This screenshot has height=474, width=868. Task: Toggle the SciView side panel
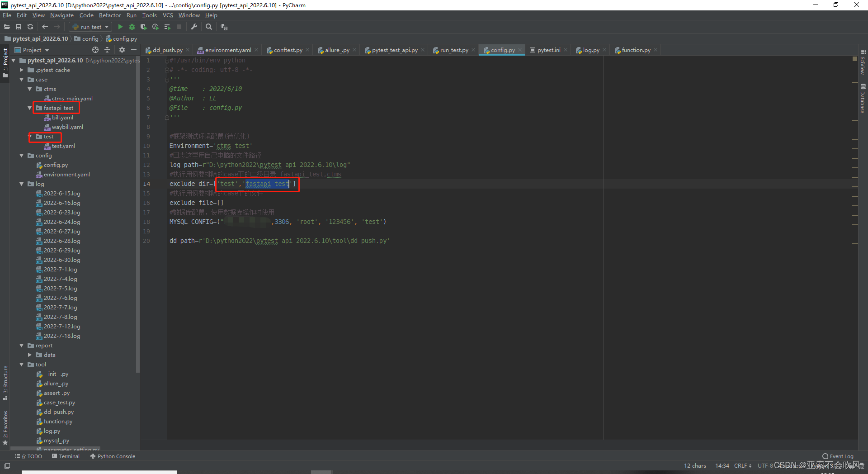coord(863,62)
